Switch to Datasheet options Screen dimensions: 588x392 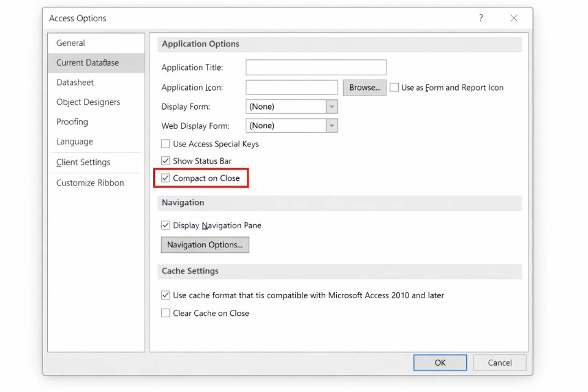75,82
